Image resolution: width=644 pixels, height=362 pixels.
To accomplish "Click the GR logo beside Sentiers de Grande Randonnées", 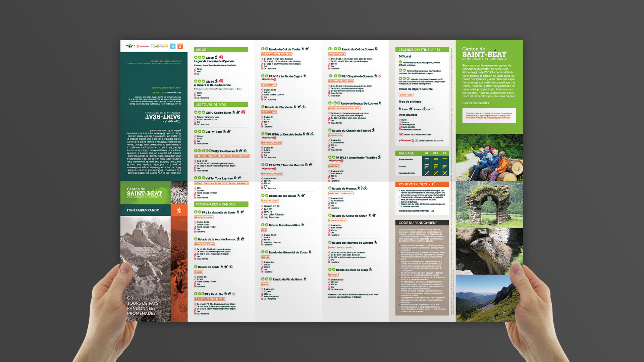I will pos(401,134).
